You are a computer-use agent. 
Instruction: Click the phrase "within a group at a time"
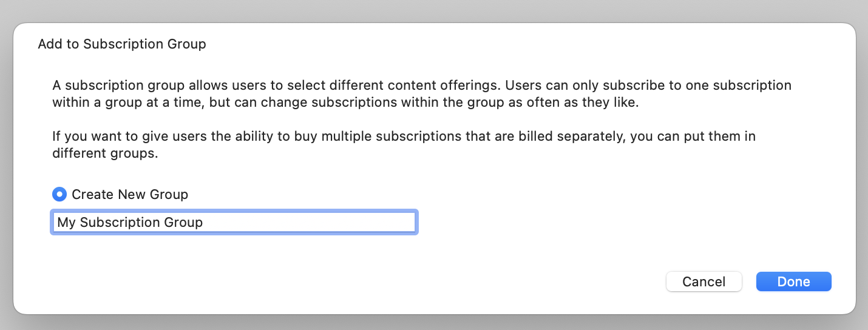127,103
